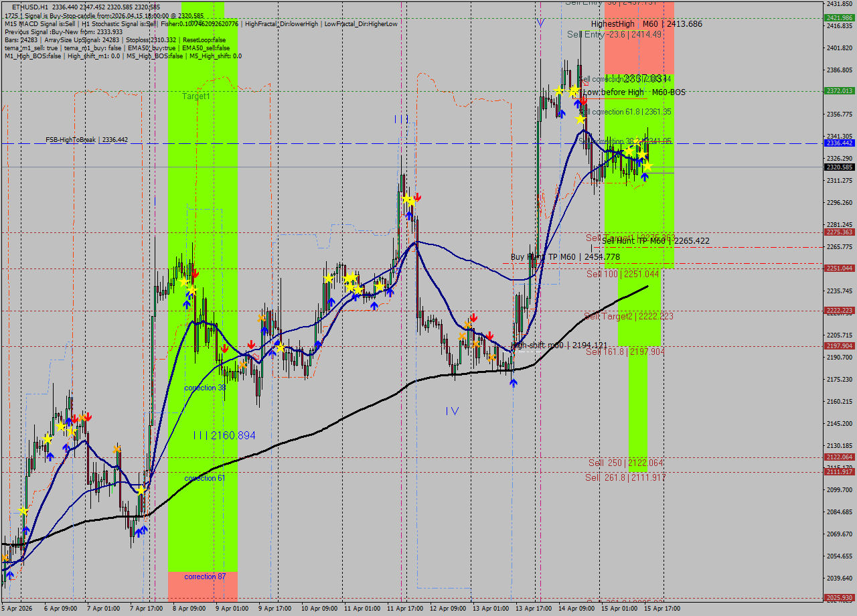Click the blue up arrow under the 15 Apr candles

644,175
